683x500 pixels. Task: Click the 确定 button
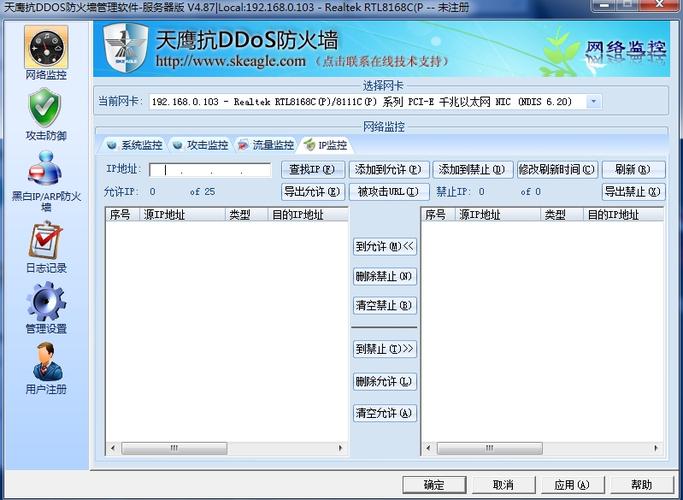point(434,485)
